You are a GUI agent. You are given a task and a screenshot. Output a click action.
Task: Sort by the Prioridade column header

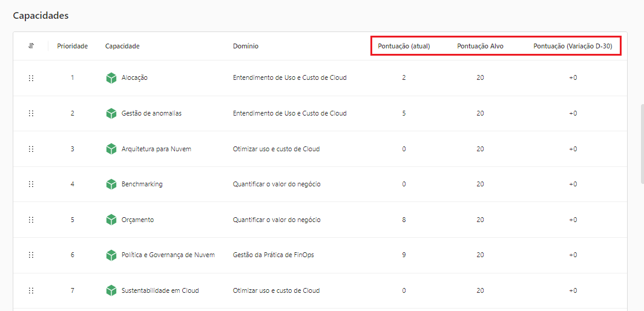(72, 46)
